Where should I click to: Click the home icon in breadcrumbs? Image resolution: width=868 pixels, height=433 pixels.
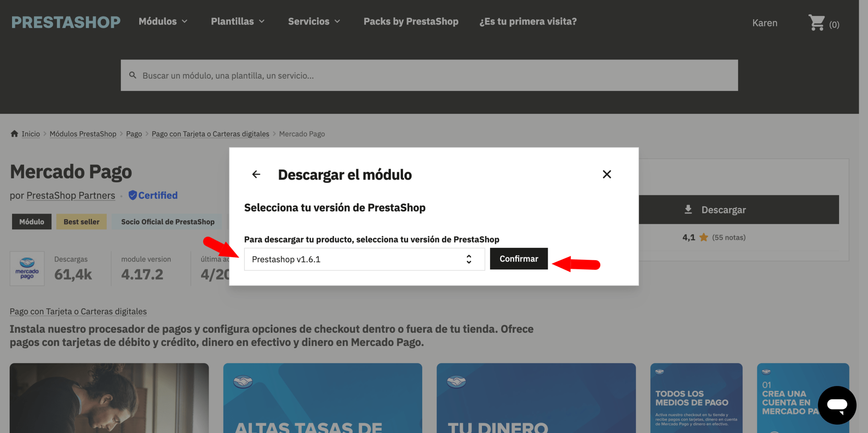coord(14,134)
